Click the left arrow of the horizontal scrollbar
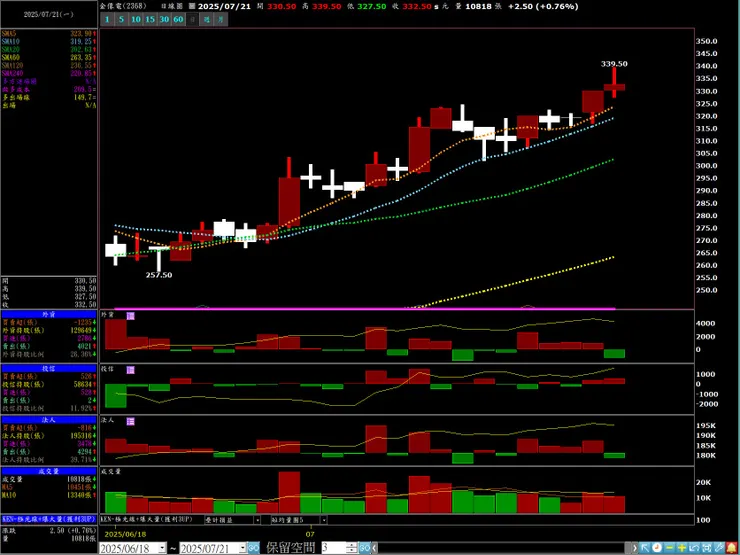This screenshot has width=740, height=555. pos(375,548)
